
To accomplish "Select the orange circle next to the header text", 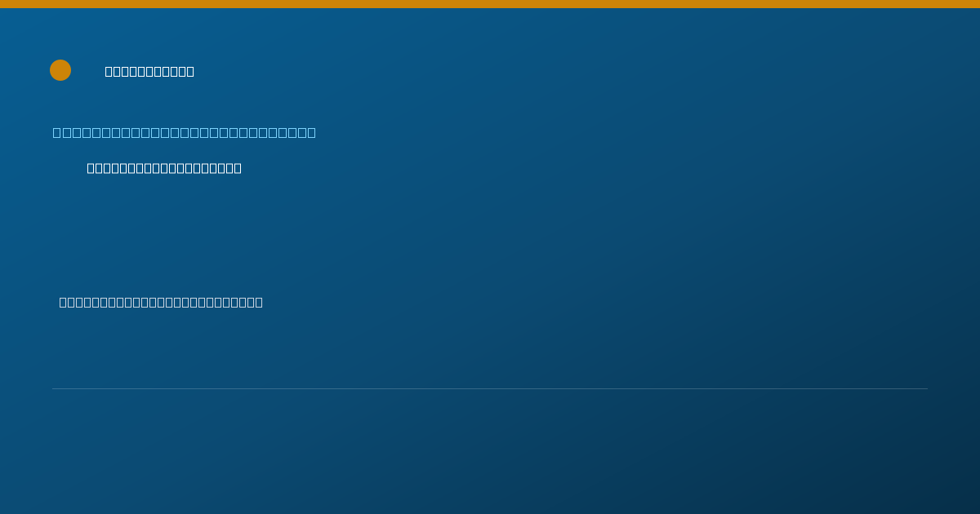I will [x=60, y=70].
